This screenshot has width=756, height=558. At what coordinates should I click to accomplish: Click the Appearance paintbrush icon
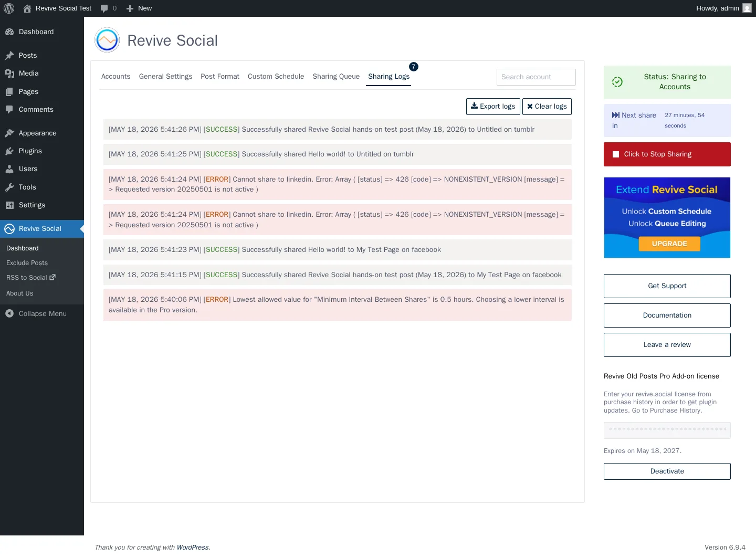9,133
